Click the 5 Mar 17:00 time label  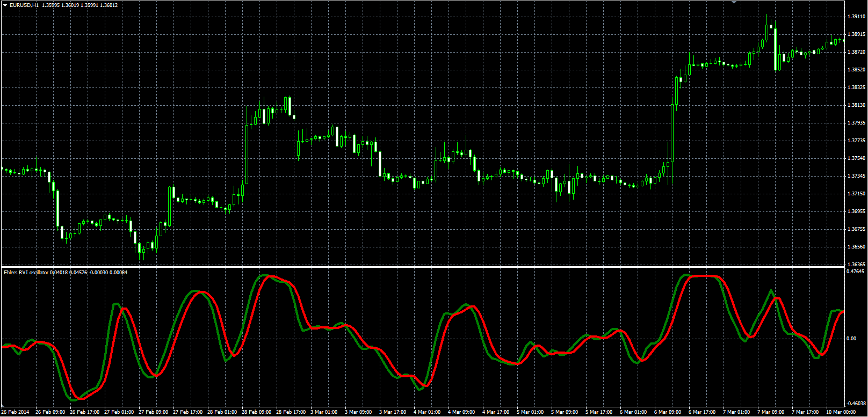599,412
